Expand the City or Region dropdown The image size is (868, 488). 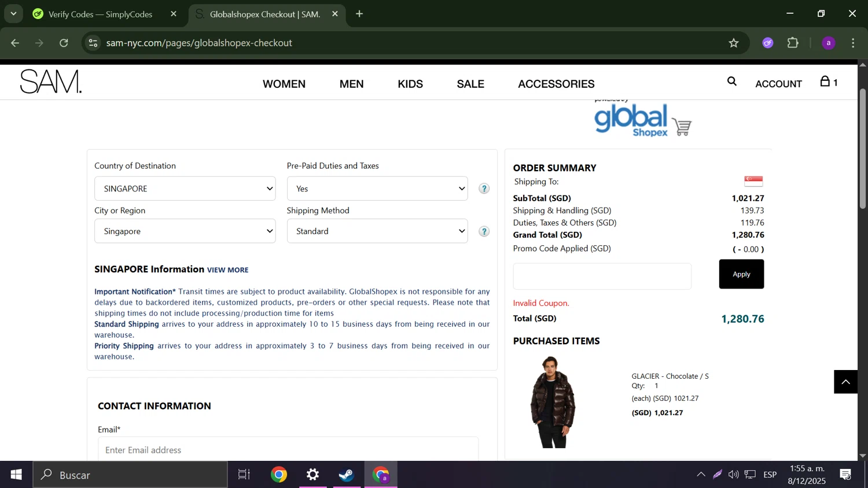click(x=185, y=231)
